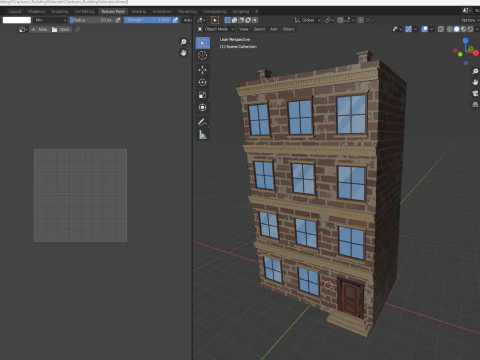Open the Add menu in 3D viewport
Screen dimensions: 480x360
click(x=274, y=29)
